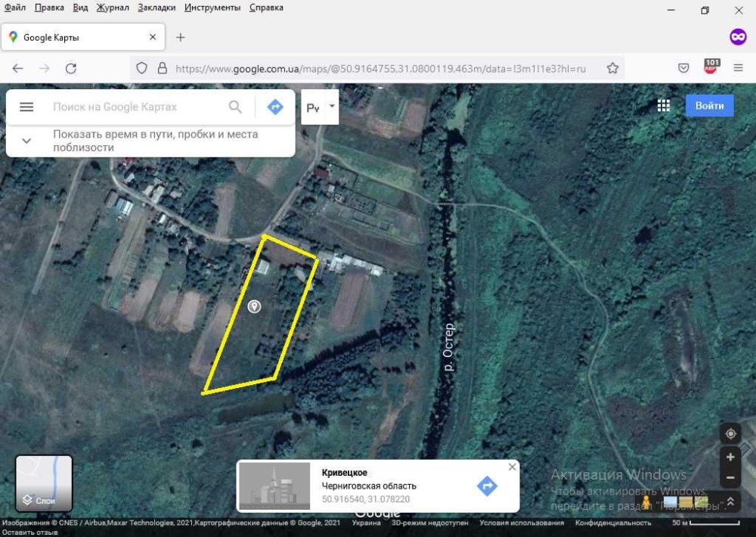Zoom out the map

(730, 478)
